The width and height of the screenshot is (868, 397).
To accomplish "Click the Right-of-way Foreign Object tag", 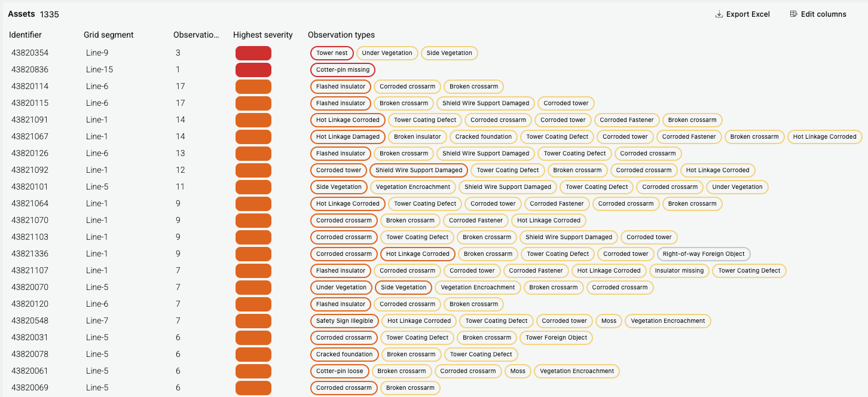I will coord(704,254).
